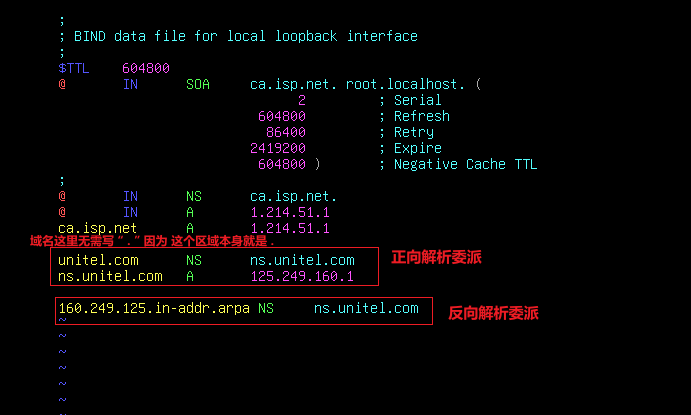Screen dimensions: 691x415
Task: Click ns.unitel.com in forward NS record
Action: [x=302, y=260]
